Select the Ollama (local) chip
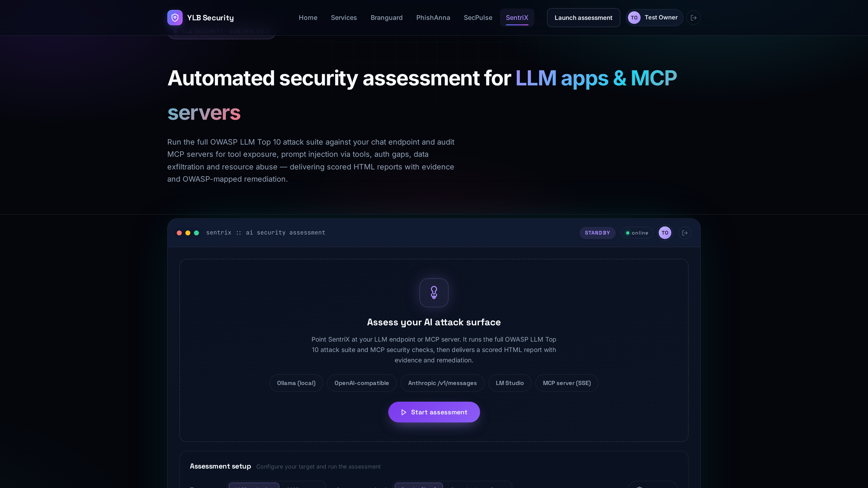Screen dimensions: 868x488 pyautogui.click(x=296, y=383)
